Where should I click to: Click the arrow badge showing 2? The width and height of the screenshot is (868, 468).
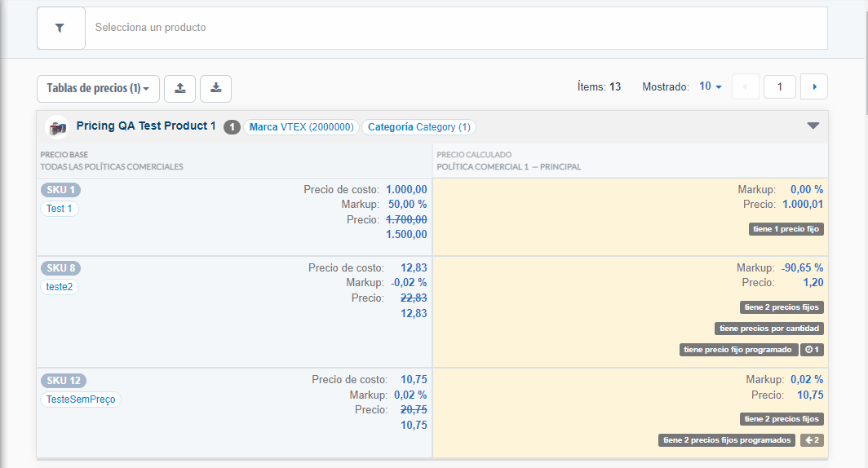pyautogui.click(x=812, y=440)
